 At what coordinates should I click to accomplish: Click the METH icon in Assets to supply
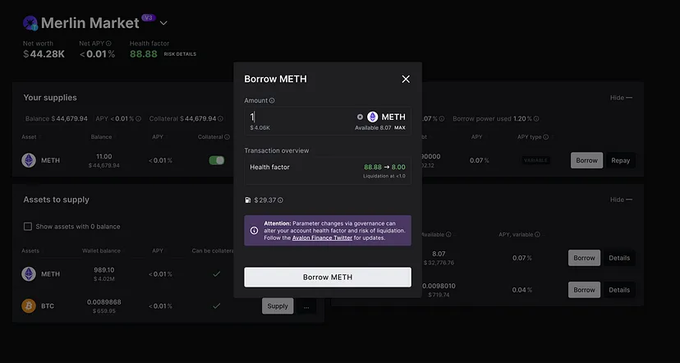pyautogui.click(x=29, y=274)
